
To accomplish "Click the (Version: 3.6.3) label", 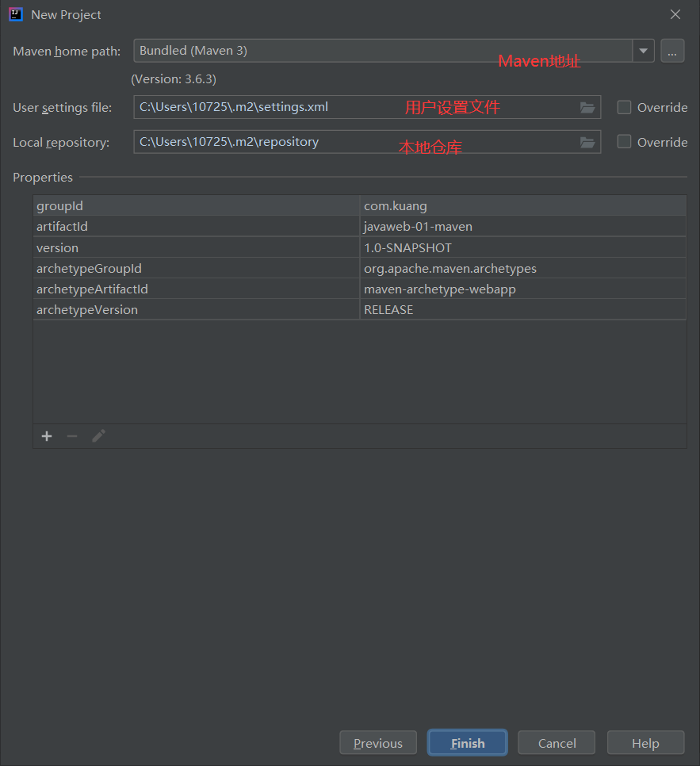I will click(174, 79).
